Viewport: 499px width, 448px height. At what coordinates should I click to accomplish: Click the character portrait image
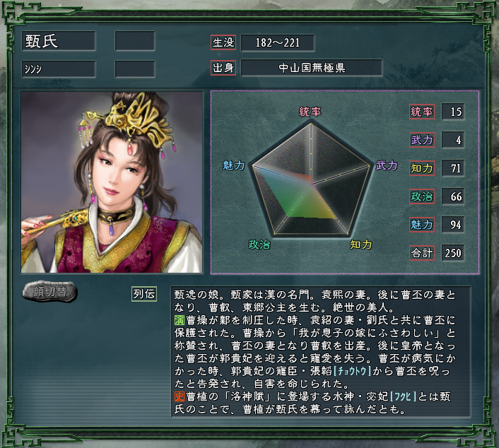(x=112, y=182)
